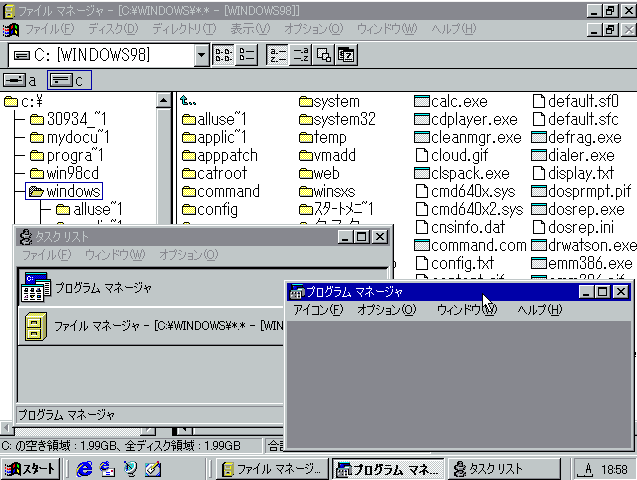Open File Manager ディスク(D) menu
Image resolution: width=637 pixels, height=480 pixels.
pyautogui.click(x=113, y=29)
